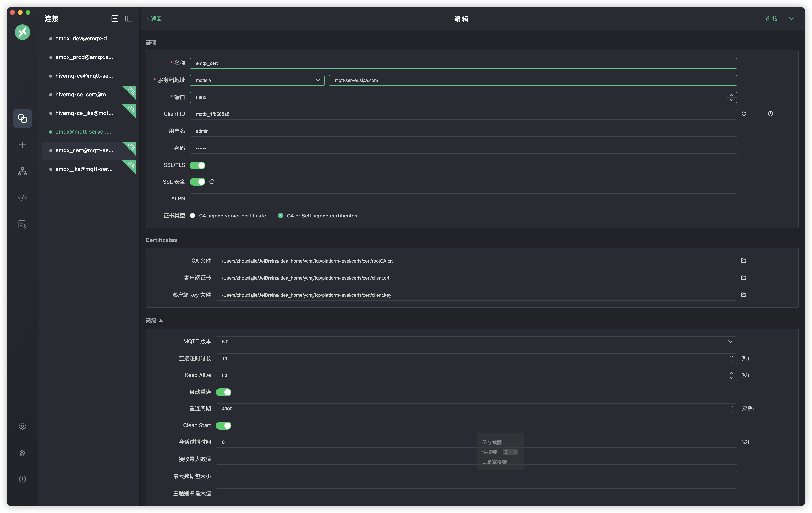Open the mqtts:// protocol dropdown

pos(257,80)
